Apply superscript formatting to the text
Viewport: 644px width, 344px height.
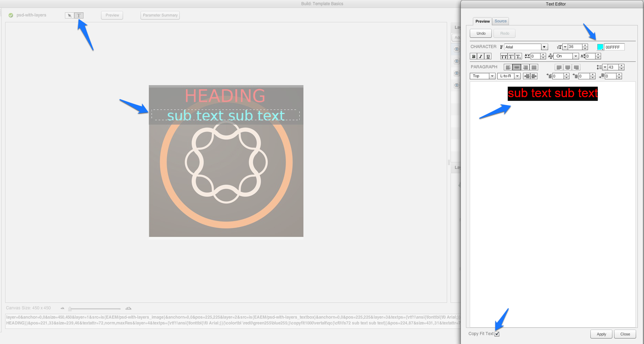point(511,57)
